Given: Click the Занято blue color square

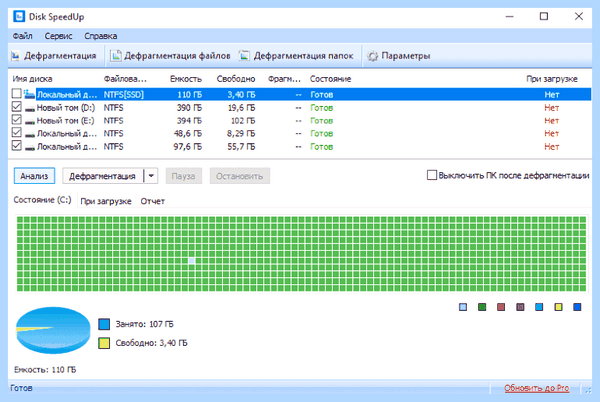Looking at the screenshot, I should click(x=104, y=324).
